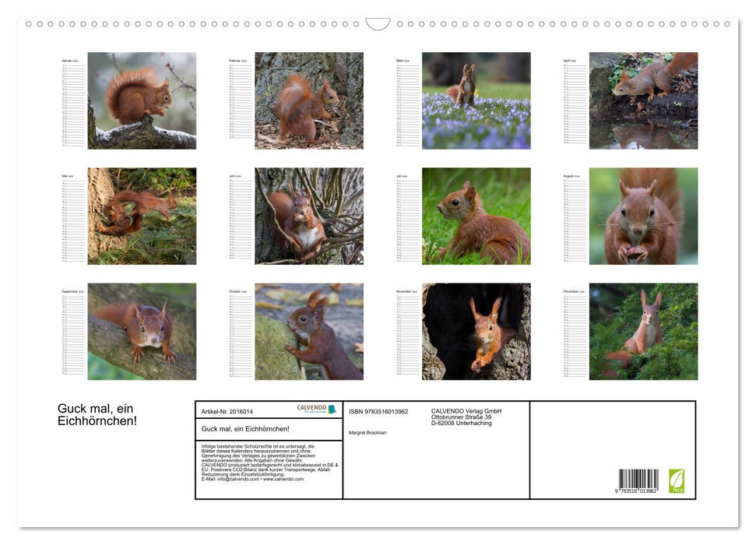The height and width of the screenshot is (545, 756).
Task: Select the March bluebells squirrel picture
Action: (x=476, y=101)
